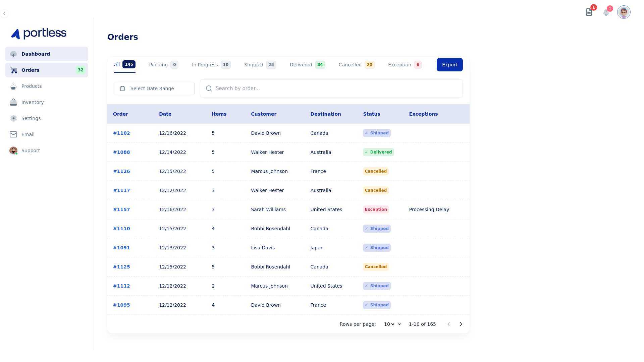
Task: Go to next page of orders
Action: click(461, 324)
